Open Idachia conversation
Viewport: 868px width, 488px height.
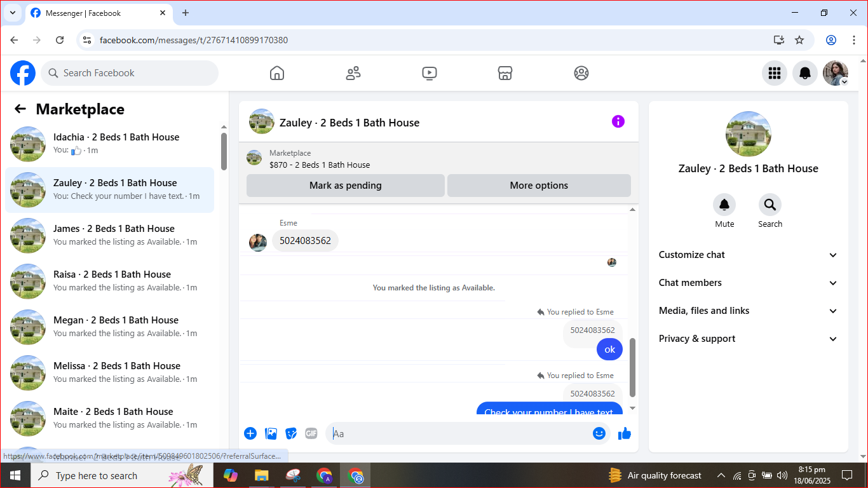coord(109,144)
